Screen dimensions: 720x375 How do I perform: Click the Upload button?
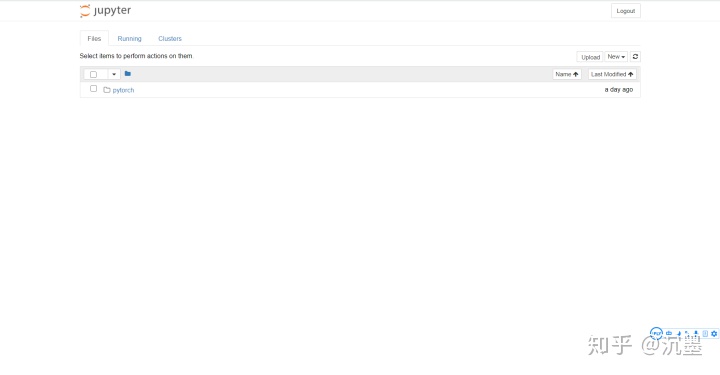pos(590,57)
